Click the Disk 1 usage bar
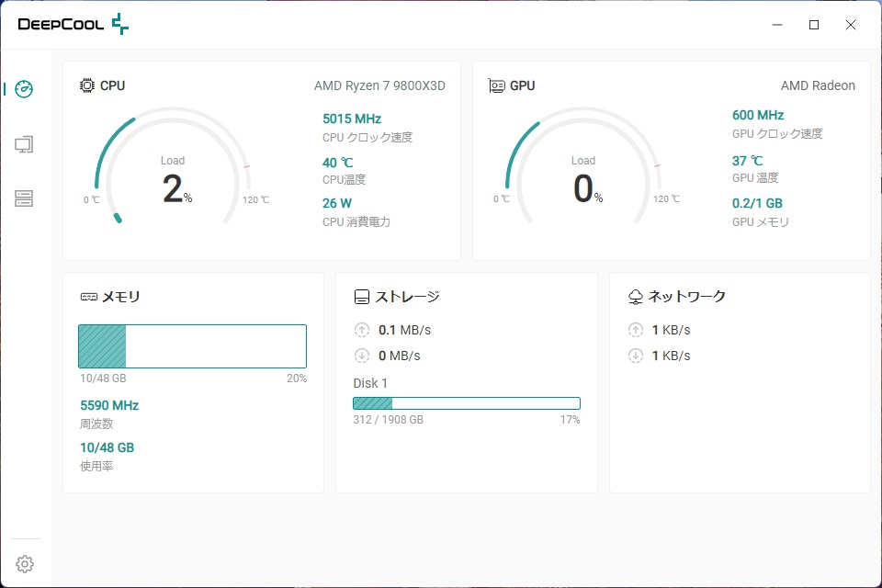882x588 pixels. pyautogui.click(x=467, y=403)
